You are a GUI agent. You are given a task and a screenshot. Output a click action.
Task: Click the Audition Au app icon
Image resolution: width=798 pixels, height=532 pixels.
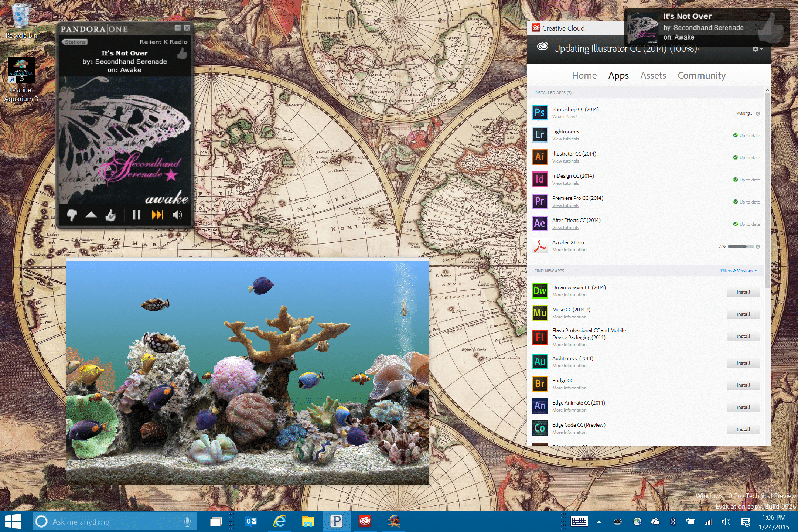539,362
